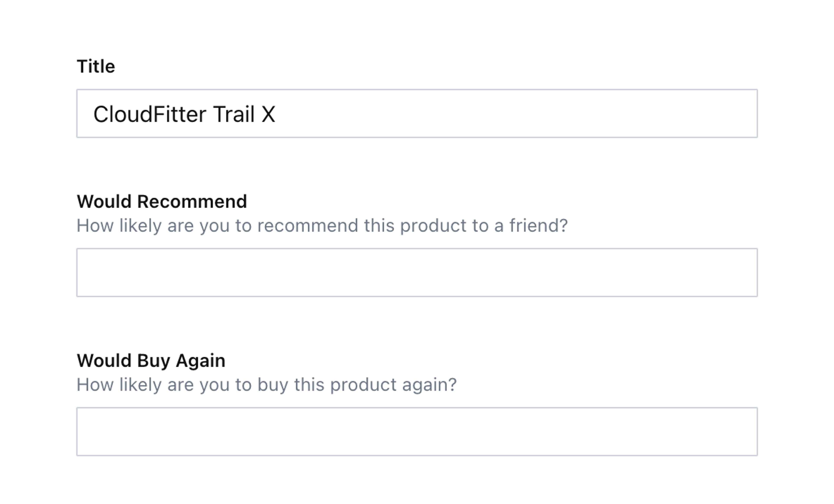Image resolution: width=834 pixels, height=504 pixels.
Task: Click the word friend in the description
Action: tap(538, 226)
